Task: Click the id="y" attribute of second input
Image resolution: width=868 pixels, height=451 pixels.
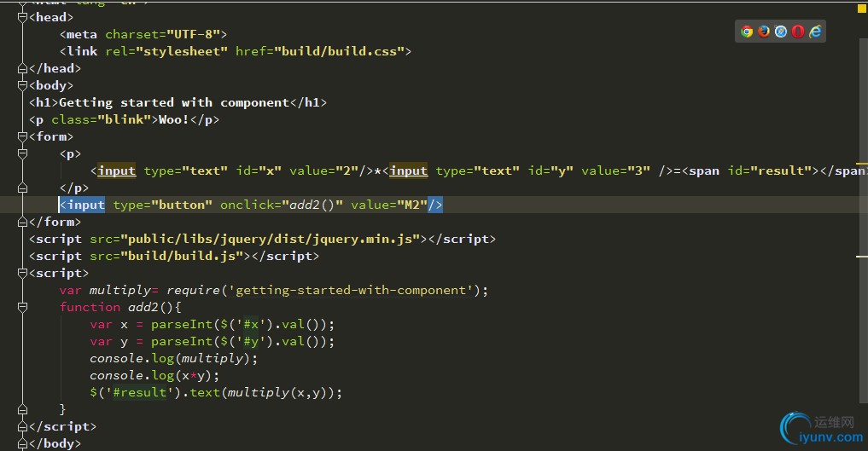Action: click(551, 171)
